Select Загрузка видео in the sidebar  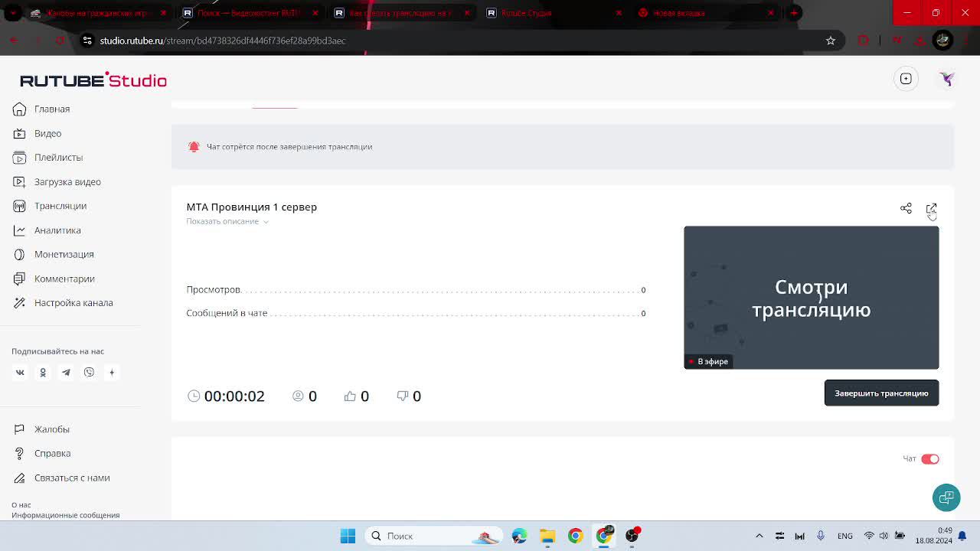point(57,181)
